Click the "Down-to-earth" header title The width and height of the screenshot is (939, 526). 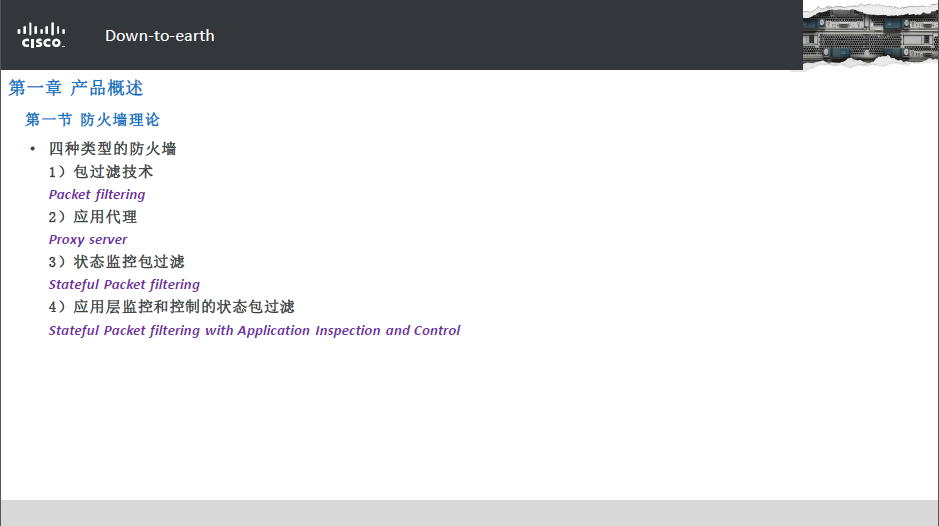point(159,36)
